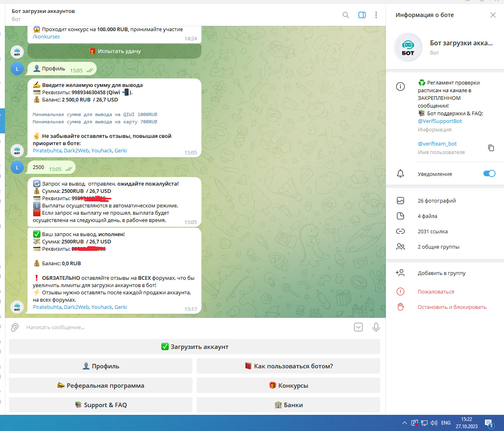Click the paperclip attach file icon

pyautogui.click(x=15, y=327)
